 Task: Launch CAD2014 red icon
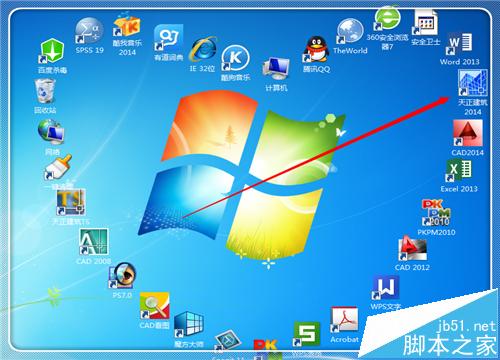(467, 133)
